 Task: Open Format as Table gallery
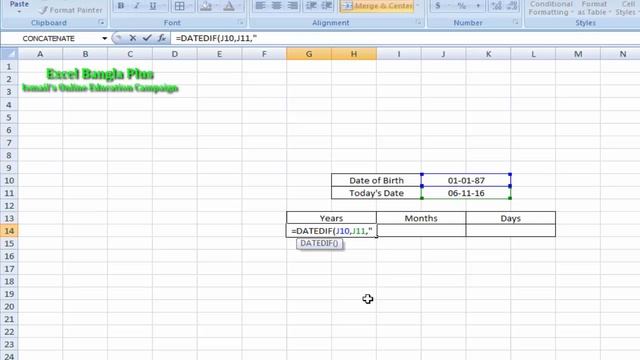[594, 8]
